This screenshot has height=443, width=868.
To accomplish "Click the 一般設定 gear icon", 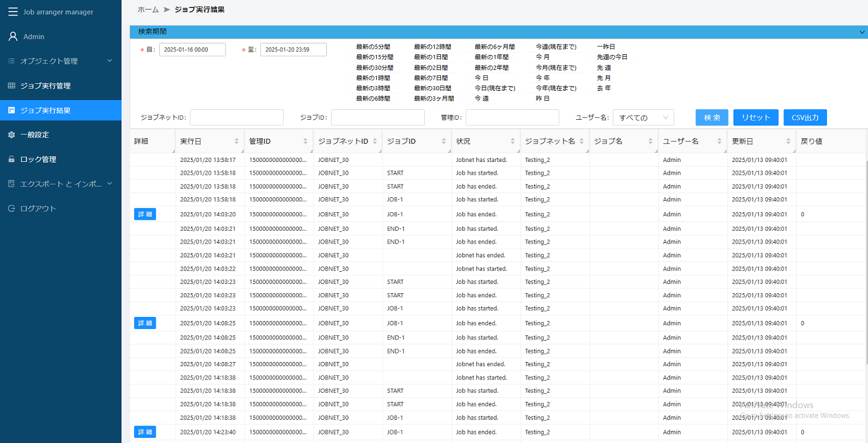I will (x=12, y=135).
